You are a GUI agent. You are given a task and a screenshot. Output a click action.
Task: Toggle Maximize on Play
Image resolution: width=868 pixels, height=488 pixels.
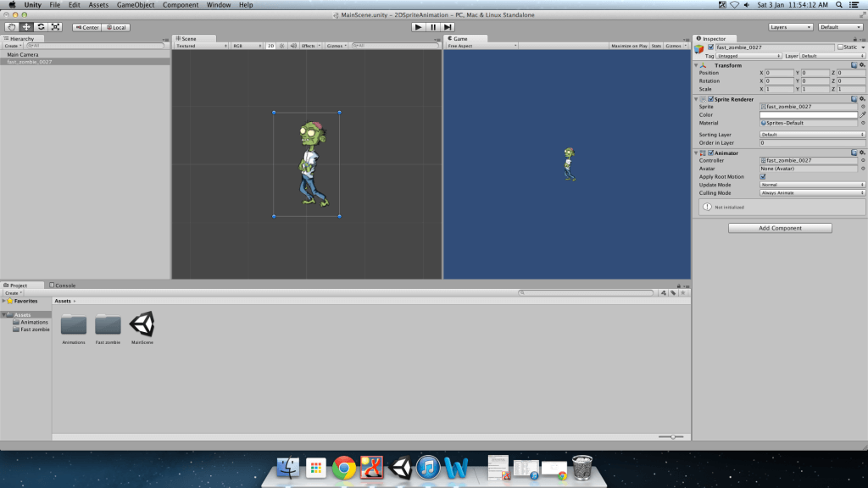click(629, 46)
